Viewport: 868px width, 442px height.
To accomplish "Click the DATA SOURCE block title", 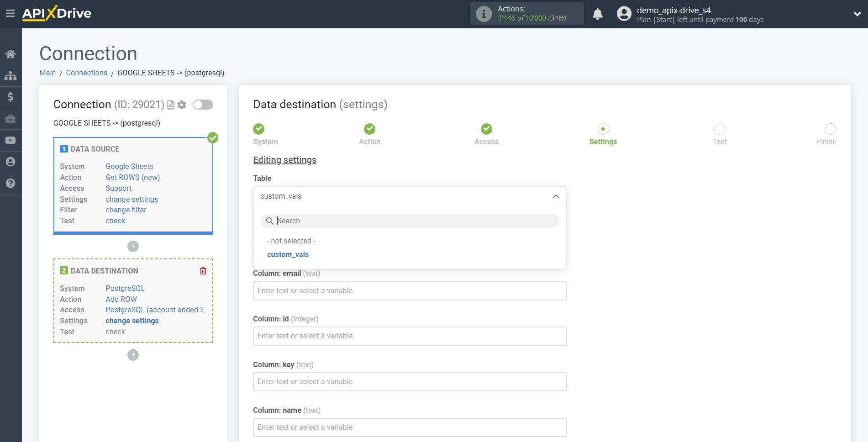I will 95,149.
